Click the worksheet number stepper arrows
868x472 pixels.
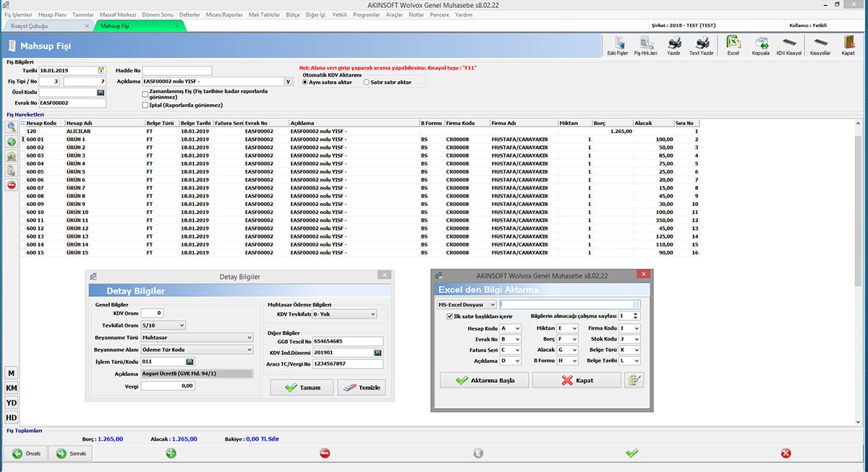(x=637, y=316)
